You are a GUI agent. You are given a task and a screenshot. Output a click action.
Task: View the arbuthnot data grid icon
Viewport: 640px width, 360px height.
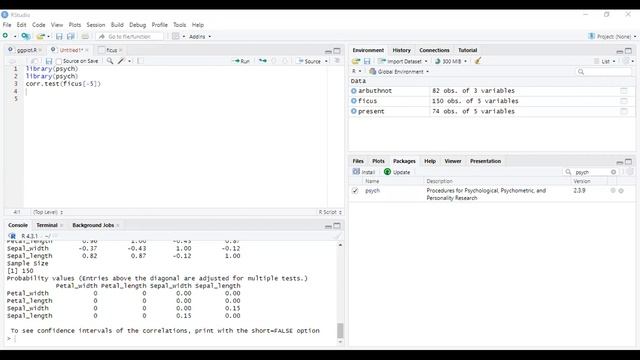coord(624,91)
